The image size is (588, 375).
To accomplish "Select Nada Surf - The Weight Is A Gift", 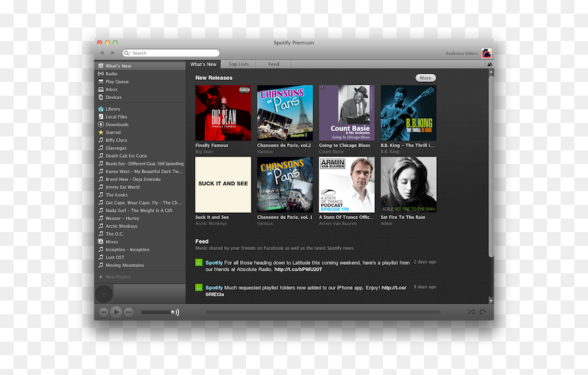I will pyautogui.click(x=140, y=210).
